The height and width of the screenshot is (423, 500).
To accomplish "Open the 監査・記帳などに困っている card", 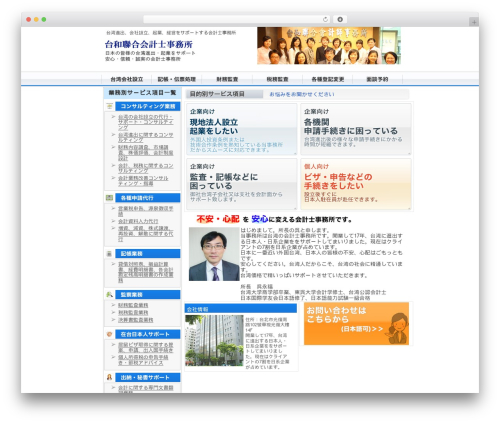I will pos(242,184).
